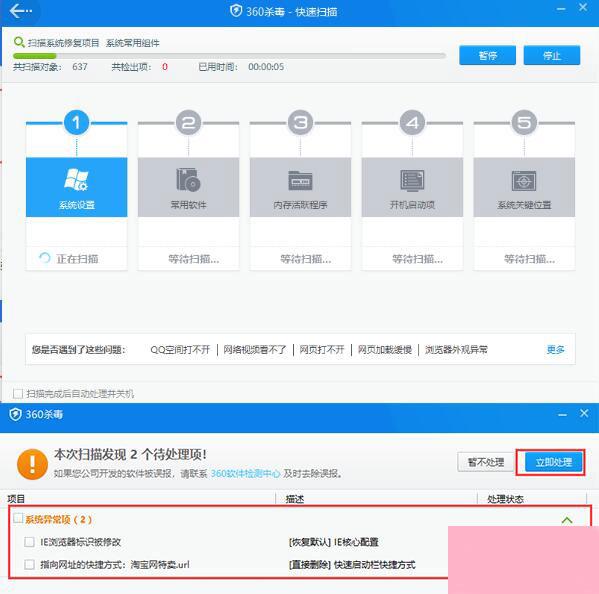Select step 1 circle marker
This screenshot has height=594, width=599.
coord(76,123)
